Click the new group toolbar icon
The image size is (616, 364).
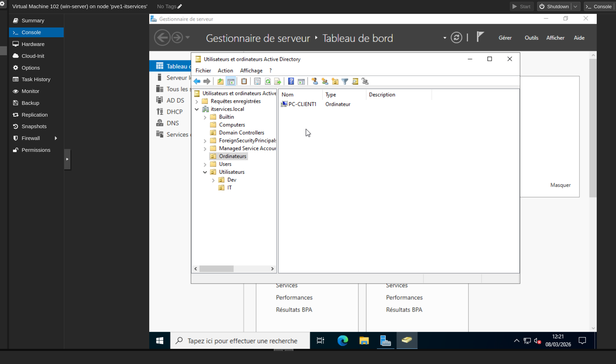pos(325,81)
